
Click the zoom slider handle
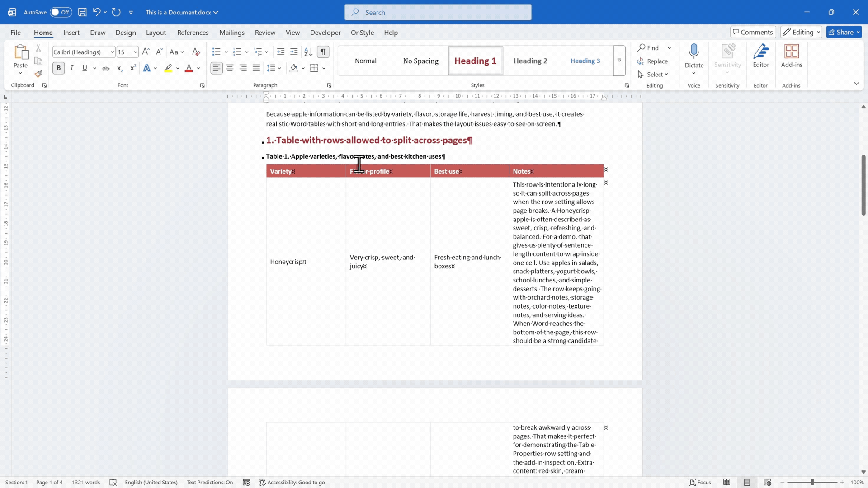pyautogui.click(x=812, y=482)
